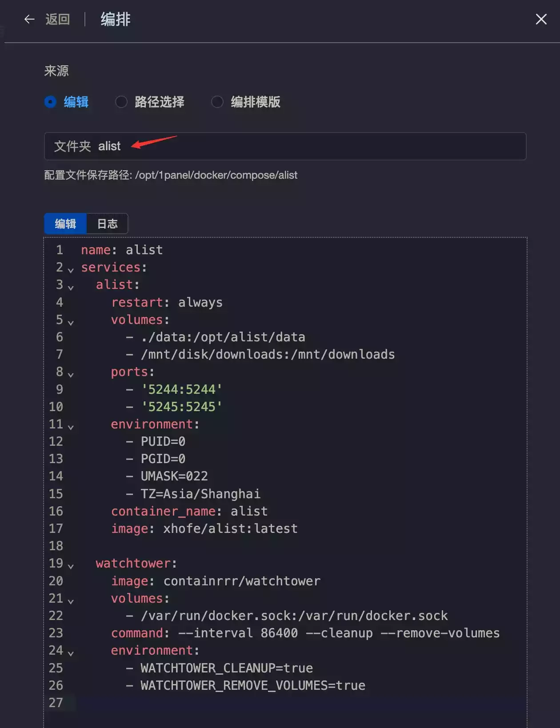The height and width of the screenshot is (728, 560).
Task: Fold watchtower environment at line 24
Action: 71,652
